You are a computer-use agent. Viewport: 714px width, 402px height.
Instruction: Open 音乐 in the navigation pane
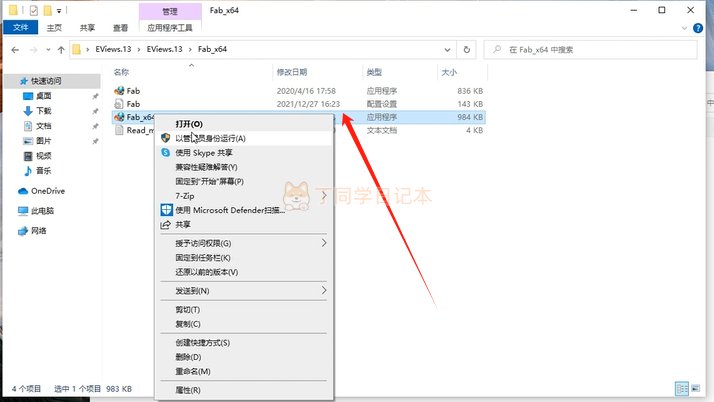pyautogui.click(x=44, y=171)
